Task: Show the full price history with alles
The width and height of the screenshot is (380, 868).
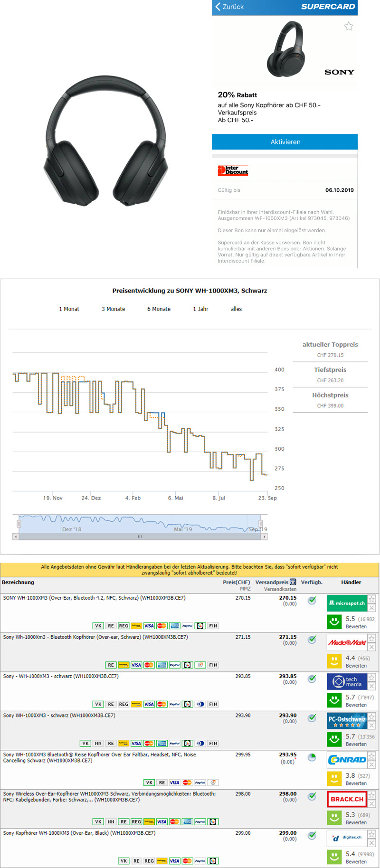Action: (x=236, y=309)
